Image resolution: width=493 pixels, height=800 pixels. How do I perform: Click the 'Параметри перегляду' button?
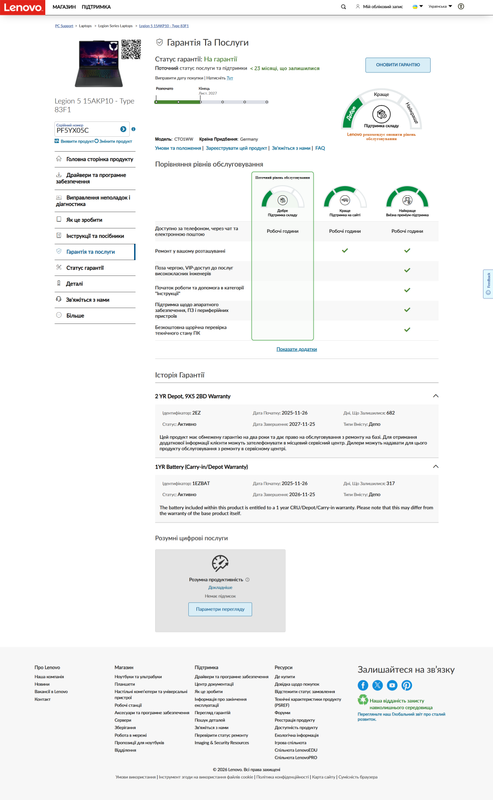(220, 609)
